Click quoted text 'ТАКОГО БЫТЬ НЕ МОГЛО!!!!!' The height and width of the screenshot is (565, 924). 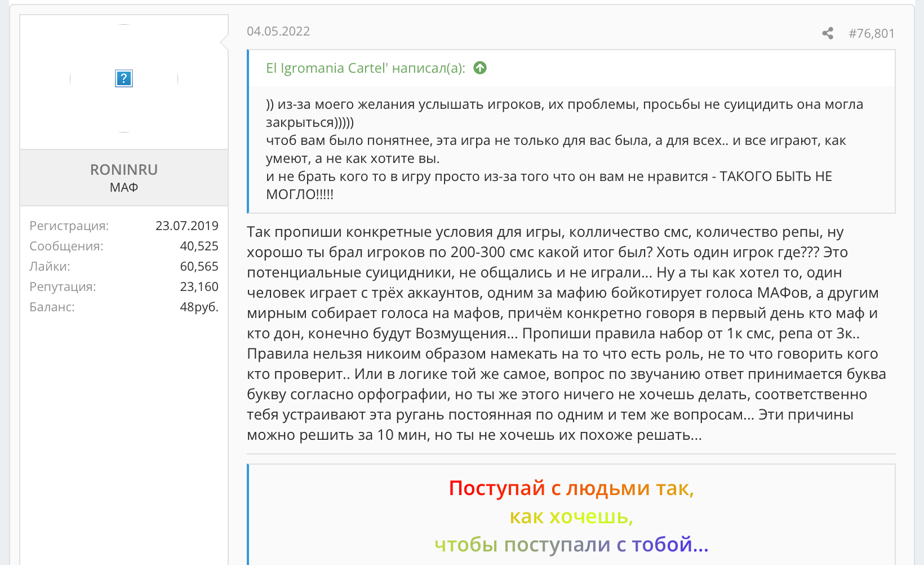tap(549, 186)
